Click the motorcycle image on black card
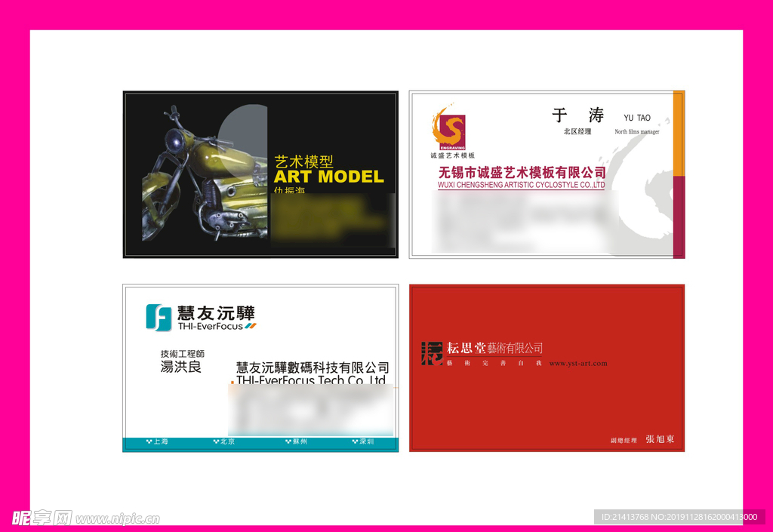The width and height of the screenshot is (773, 532). pos(204,177)
